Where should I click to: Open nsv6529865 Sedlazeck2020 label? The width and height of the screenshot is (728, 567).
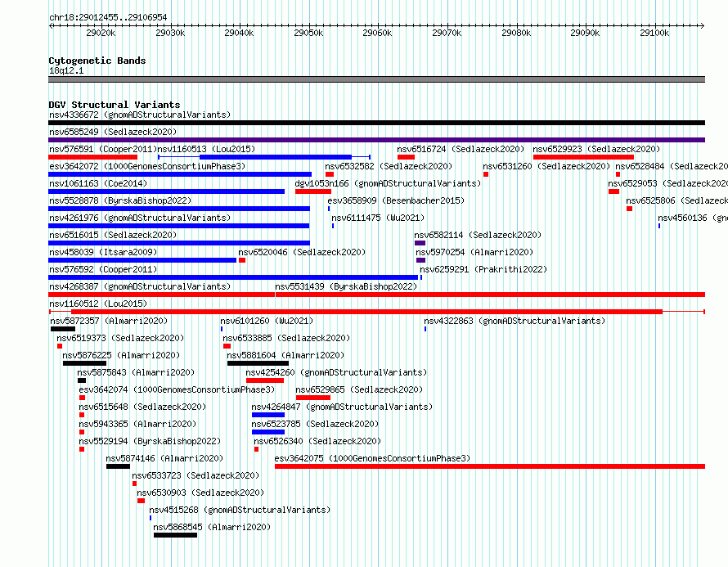(x=359, y=389)
